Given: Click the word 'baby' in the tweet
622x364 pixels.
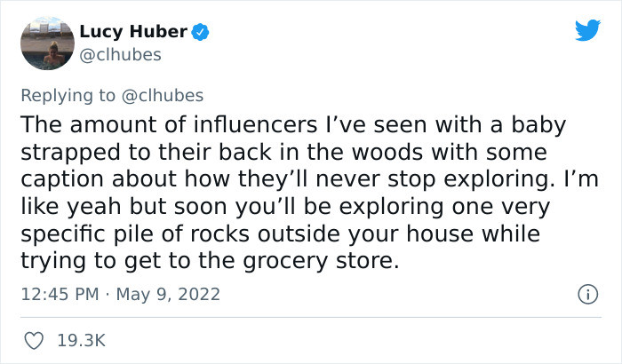Looking at the screenshot, I should click(538, 126).
